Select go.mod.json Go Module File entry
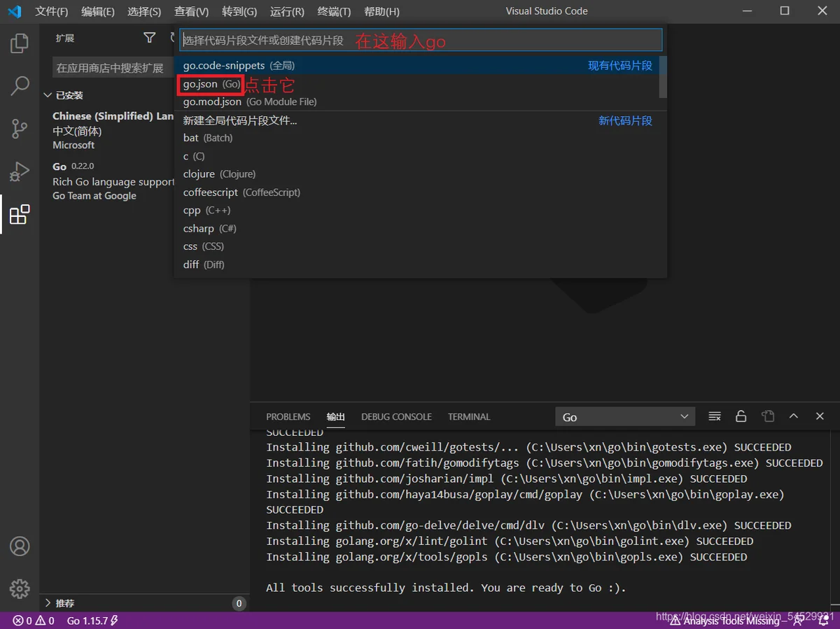The image size is (840, 629). (416, 101)
